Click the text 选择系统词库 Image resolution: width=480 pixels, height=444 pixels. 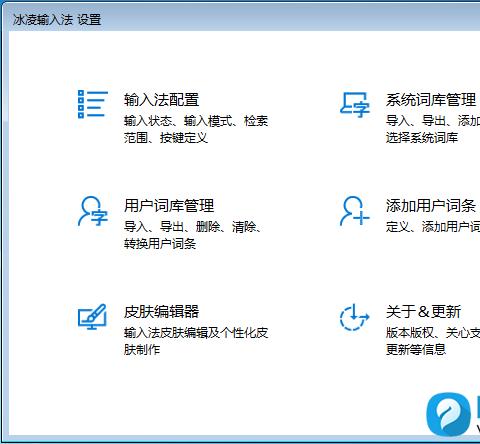tap(422, 137)
